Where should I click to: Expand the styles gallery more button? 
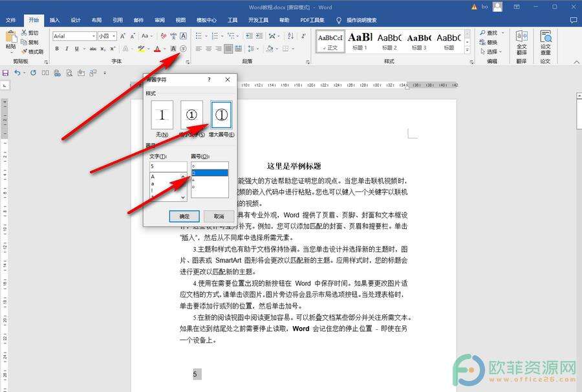coord(468,50)
